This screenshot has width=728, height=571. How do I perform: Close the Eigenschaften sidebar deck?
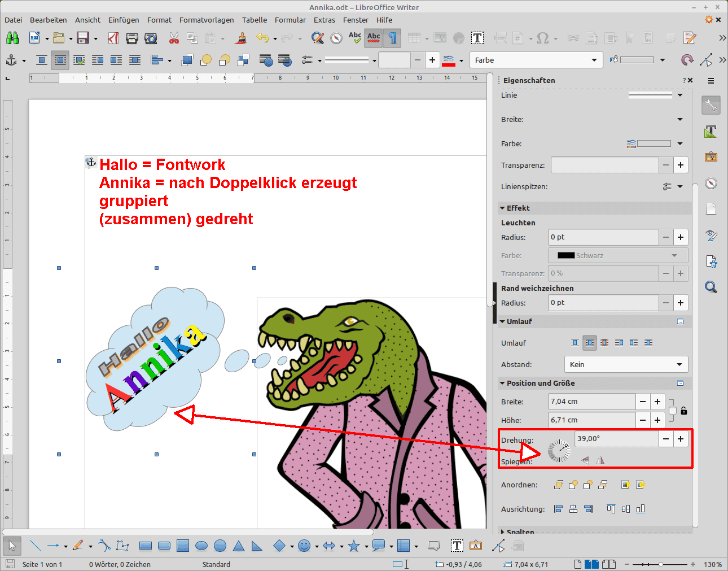(x=690, y=81)
